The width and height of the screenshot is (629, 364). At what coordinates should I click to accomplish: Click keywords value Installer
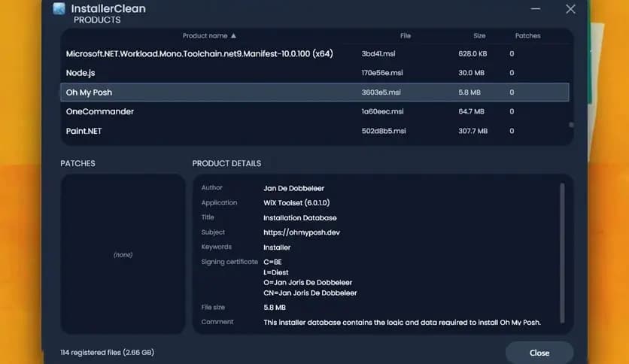[x=277, y=247]
